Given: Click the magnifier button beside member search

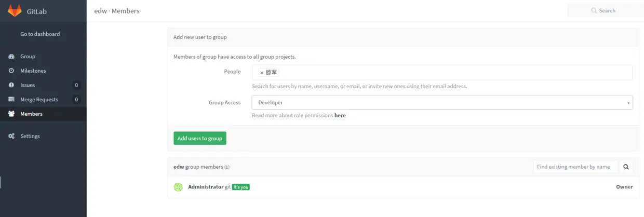Looking at the screenshot, I should coord(626,167).
